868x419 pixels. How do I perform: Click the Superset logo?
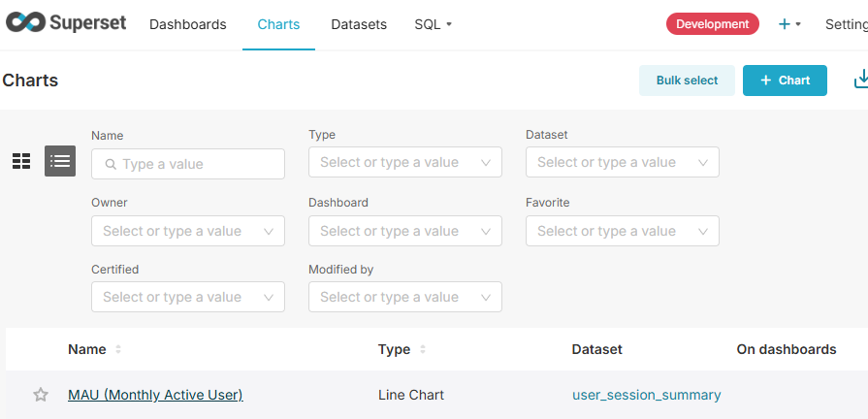66,23
